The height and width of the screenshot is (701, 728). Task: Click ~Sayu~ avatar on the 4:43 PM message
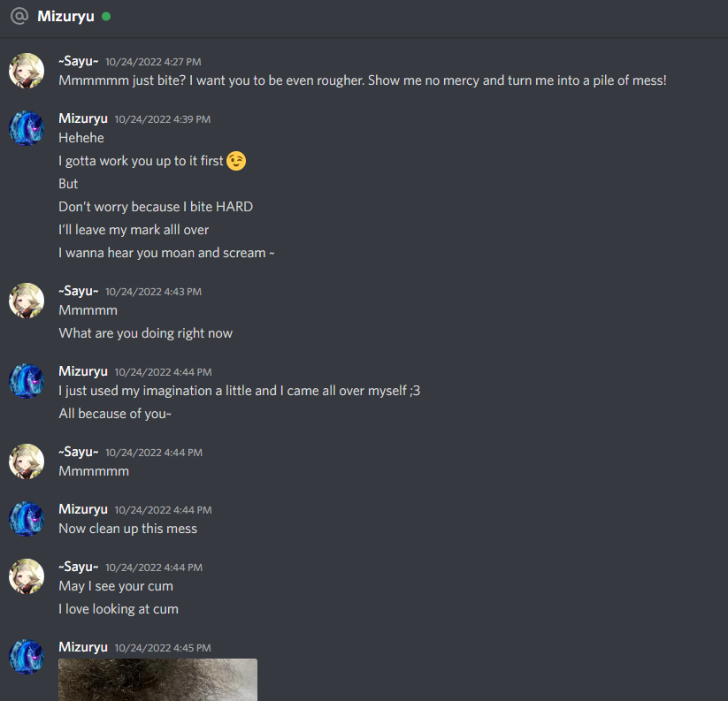[27, 301]
